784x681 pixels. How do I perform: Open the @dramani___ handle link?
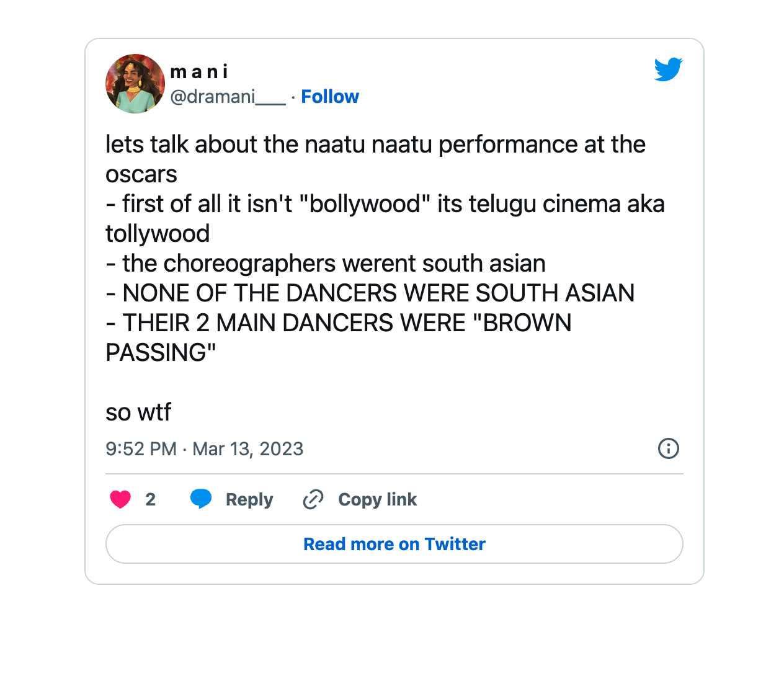click(x=228, y=97)
